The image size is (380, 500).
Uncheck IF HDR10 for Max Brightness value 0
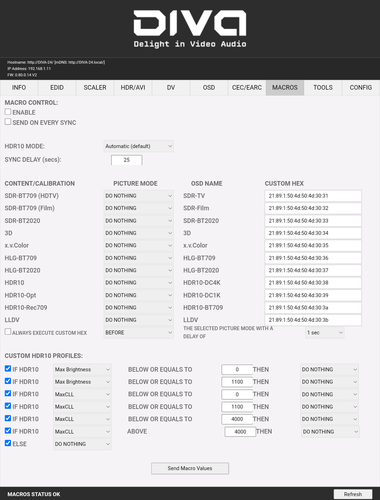click(x=8, y=368)
